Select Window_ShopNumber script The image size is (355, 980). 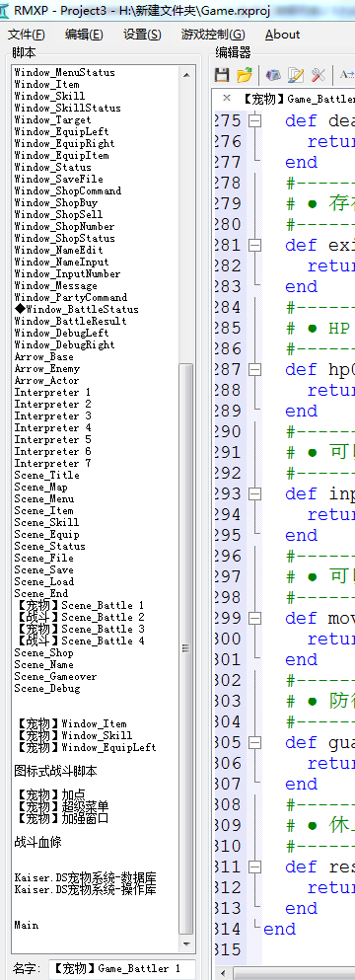tap(64, 226)
